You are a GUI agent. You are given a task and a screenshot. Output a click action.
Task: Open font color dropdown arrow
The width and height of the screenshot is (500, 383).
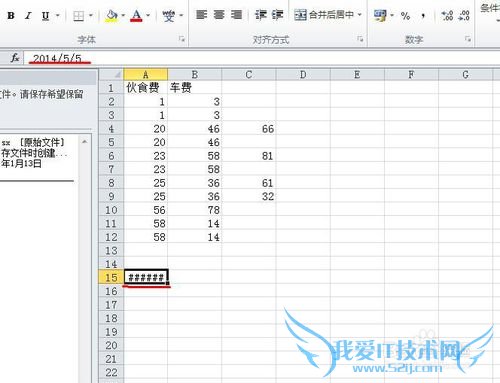148,15
